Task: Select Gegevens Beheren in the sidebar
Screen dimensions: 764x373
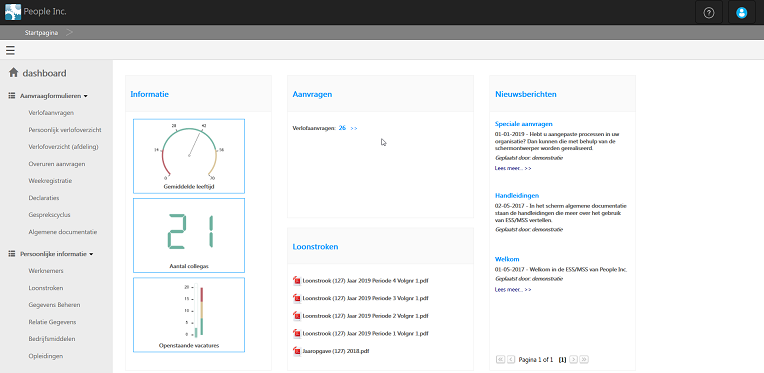Action: (54, 305)
